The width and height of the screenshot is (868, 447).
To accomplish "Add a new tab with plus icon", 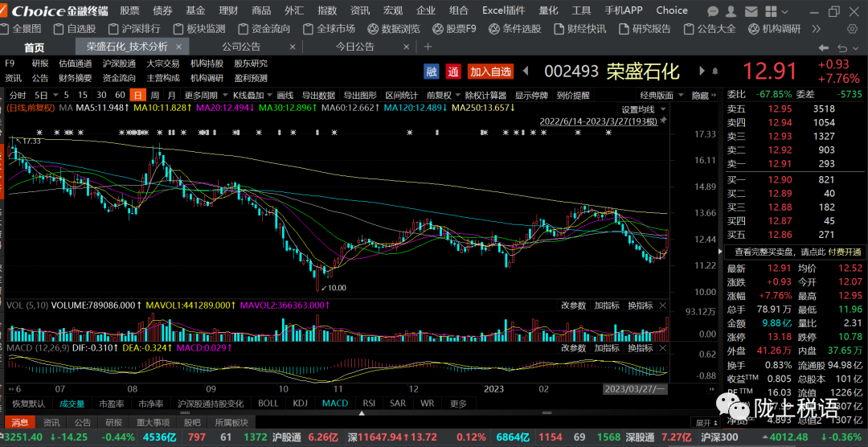I will coord(428,47).
